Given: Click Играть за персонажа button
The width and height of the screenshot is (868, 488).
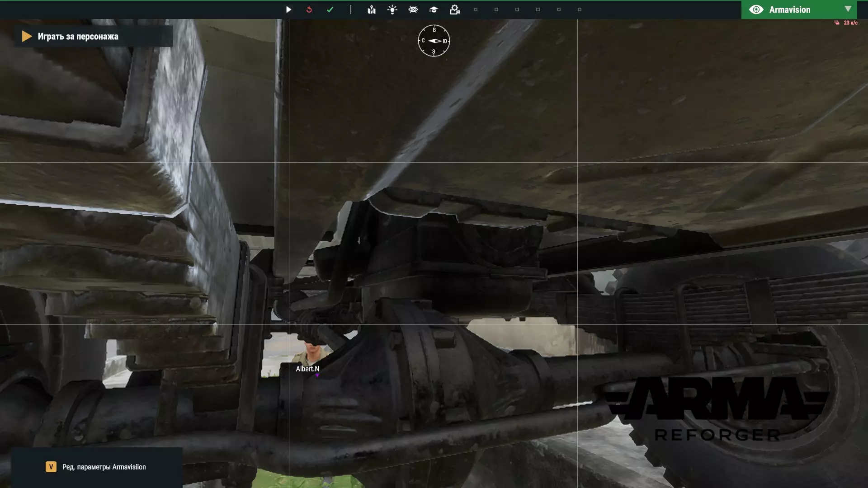Looking at the screenshot, I should click(78, 37).
